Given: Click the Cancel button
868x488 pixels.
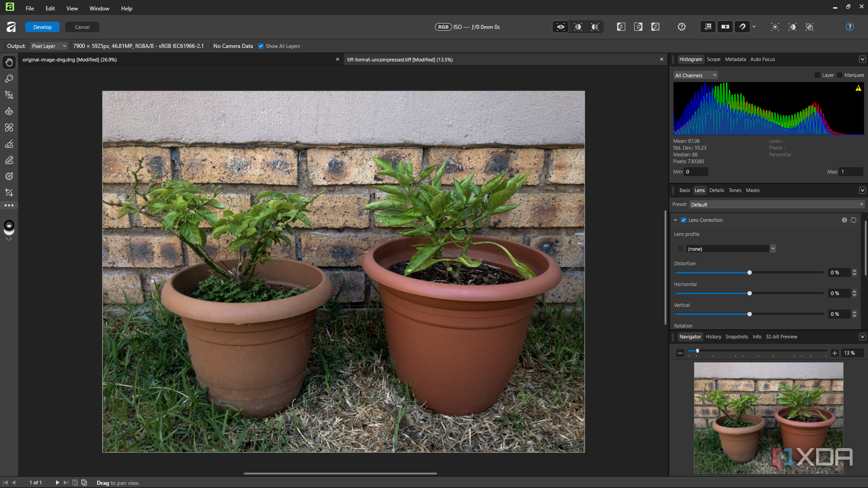Looking at the screenshot, I should point(82,27).
